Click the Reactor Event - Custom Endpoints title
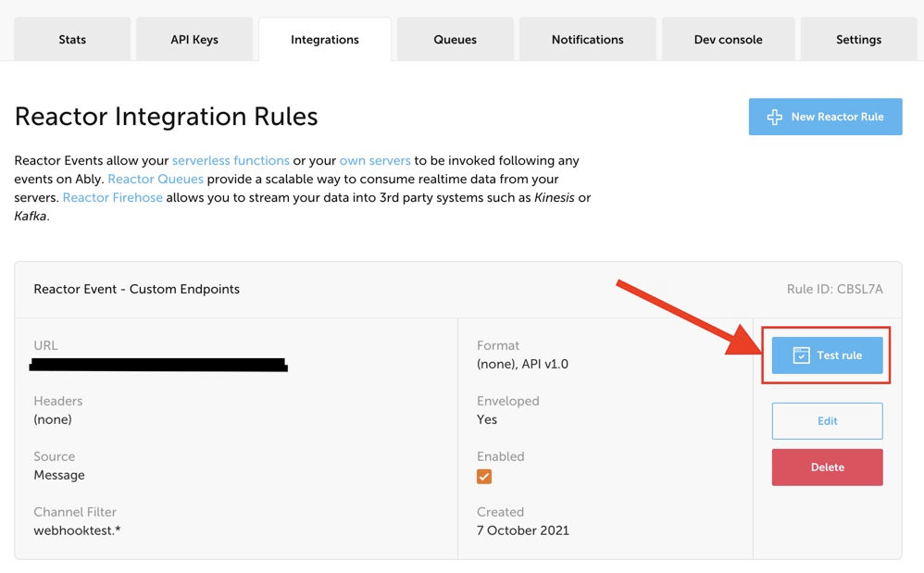The height and width of the screenshot is (573, 924). tap(137, 289)
